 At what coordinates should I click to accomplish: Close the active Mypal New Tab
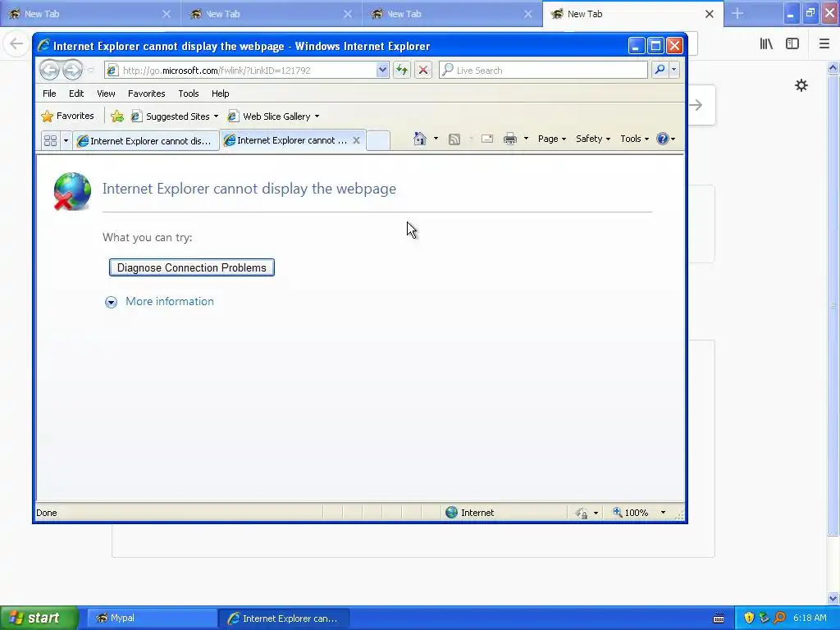[710, 14]
